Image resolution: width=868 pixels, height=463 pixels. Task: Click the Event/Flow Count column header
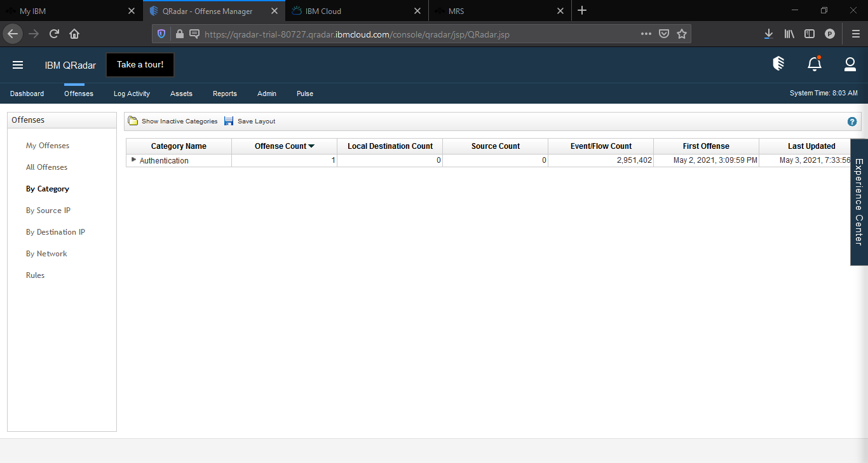point(601,146)
